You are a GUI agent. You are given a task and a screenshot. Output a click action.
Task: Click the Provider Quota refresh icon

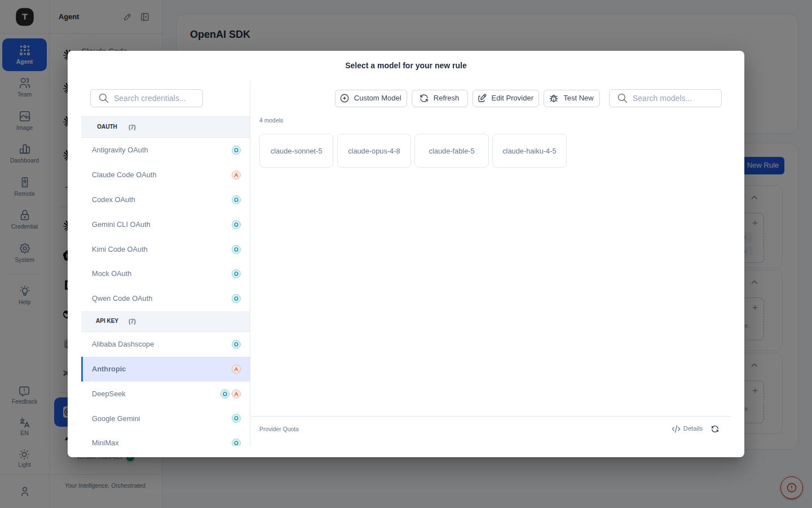click(715, 429)
